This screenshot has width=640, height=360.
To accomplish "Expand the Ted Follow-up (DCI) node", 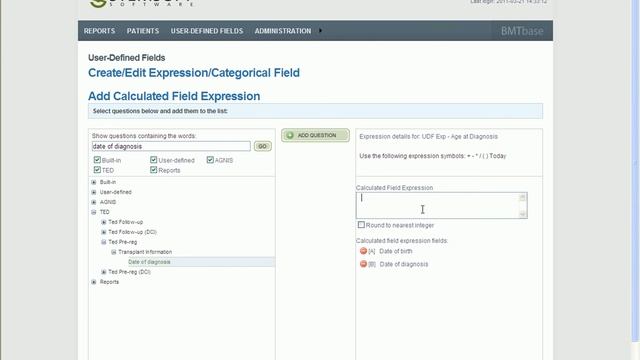I will click(104, 232).
